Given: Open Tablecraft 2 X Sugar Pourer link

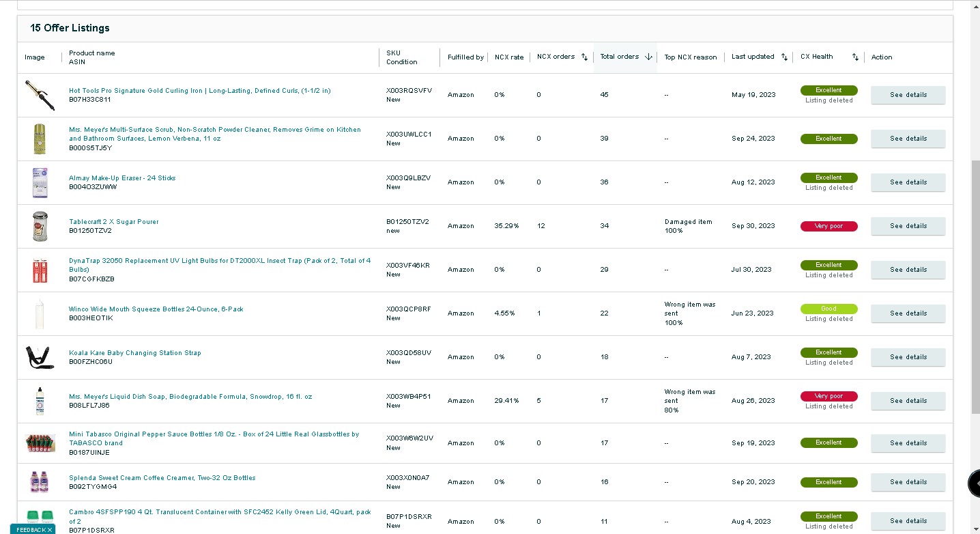Looking at the screenshot, I should point(113,222).
